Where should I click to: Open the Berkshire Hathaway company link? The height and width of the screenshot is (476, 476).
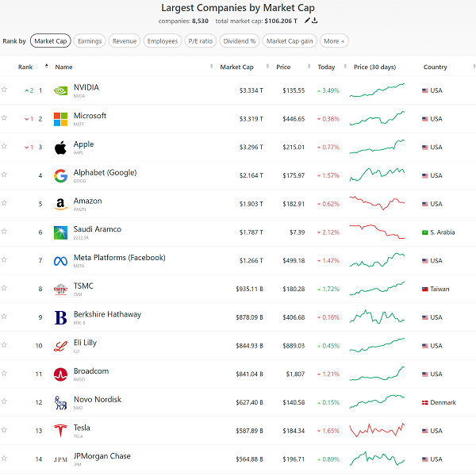[107, 314]
